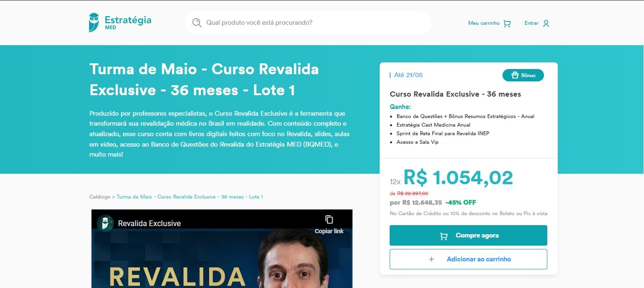Image resolution: width=644 pixels, height=288 pixels.
Task: Click the user profile icon beside Entrar
Action: point(546,23)
